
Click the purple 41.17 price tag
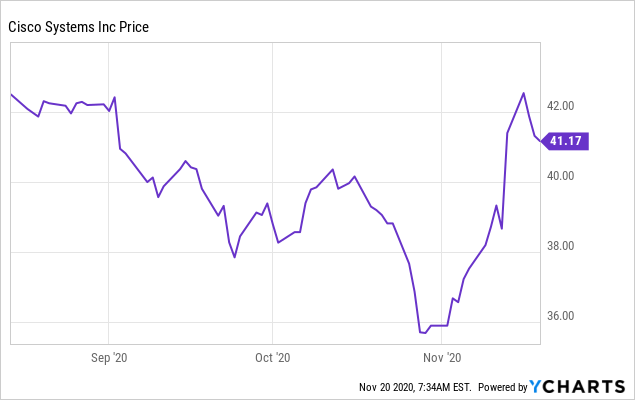(567, 142)
